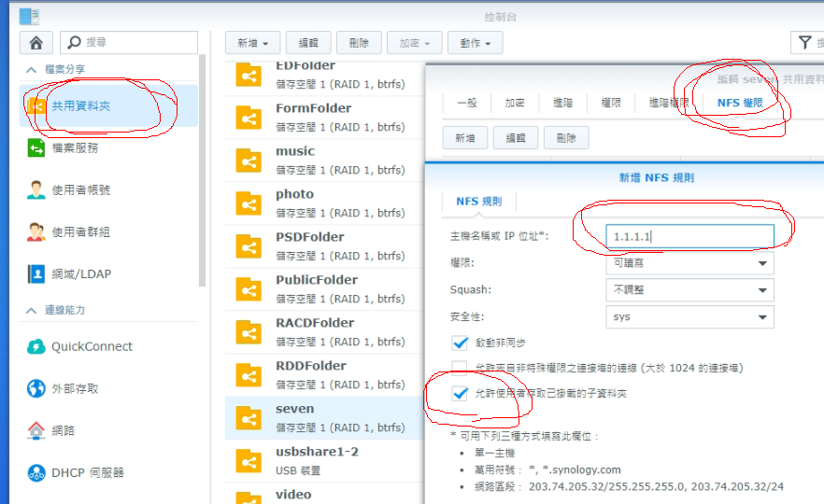824x504 pixels.
Task: Toggle enable asynchronous (啟動非同步) checkbox
Action: pos(460,343)
